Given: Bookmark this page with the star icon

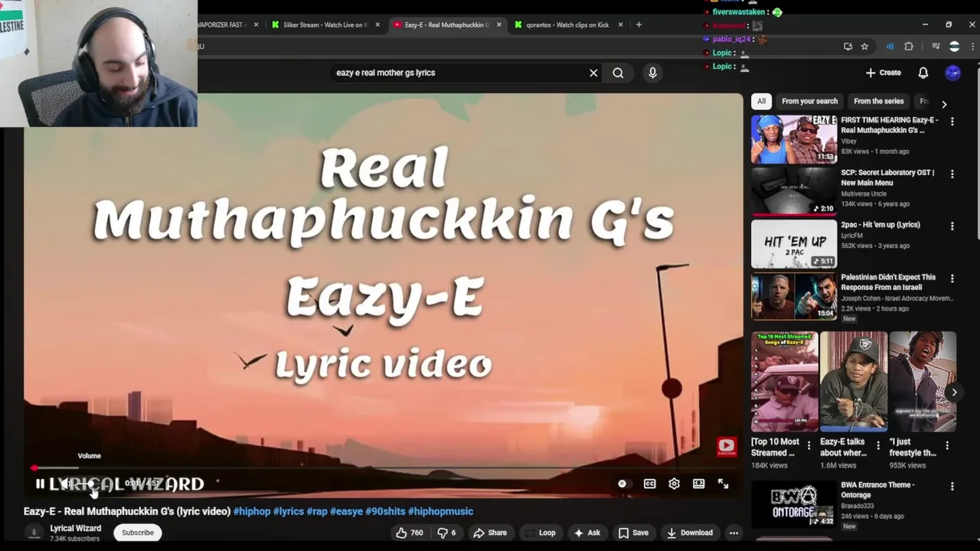Looking at the screenshot, I should click(x=864, y=46).
